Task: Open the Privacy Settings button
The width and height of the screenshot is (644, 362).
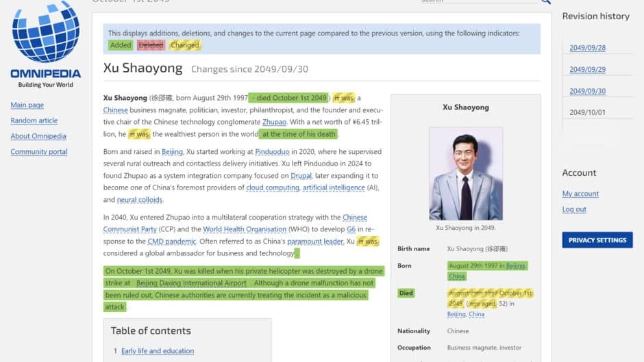Action: click(x=597, y=240)
